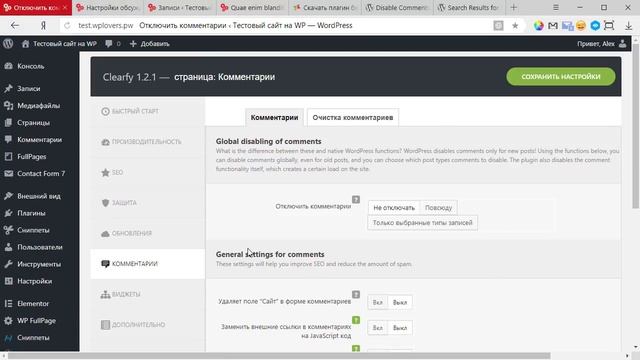
Task: Switch to the 'Комментарии' top tab
Action: [274, 118]
